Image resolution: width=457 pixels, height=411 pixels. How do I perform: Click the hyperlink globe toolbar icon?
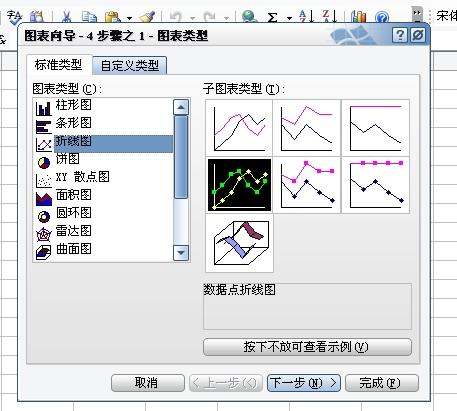[x=249, y=17]
